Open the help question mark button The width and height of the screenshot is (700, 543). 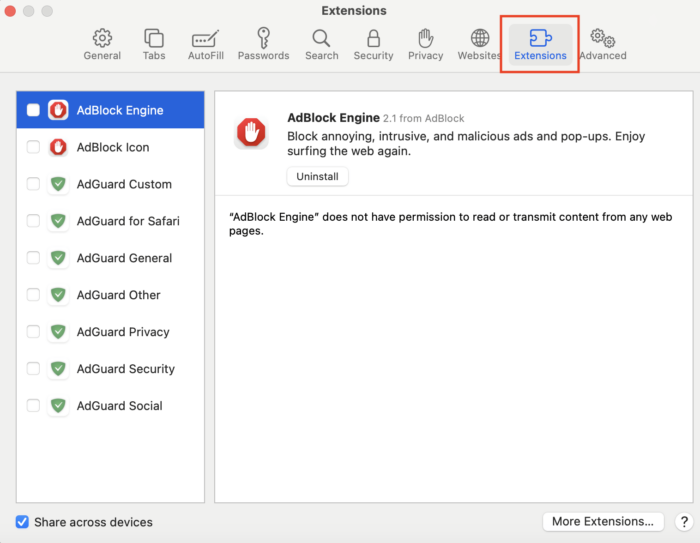tap(684, 521)
